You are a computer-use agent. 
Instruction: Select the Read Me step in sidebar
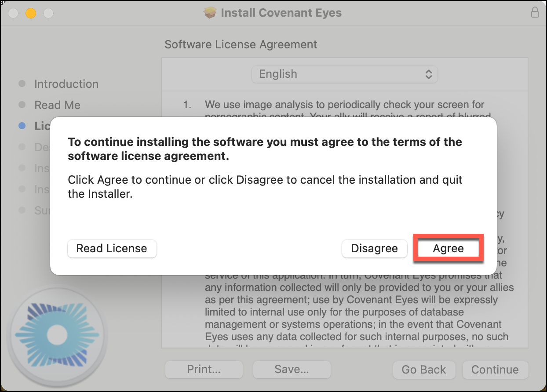tap(58, 105)
